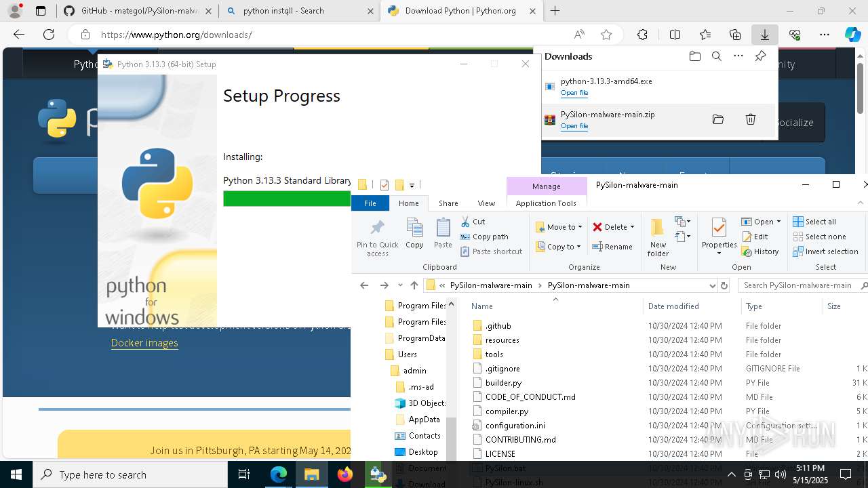Open Edge tab actions menu

[41, 11]
